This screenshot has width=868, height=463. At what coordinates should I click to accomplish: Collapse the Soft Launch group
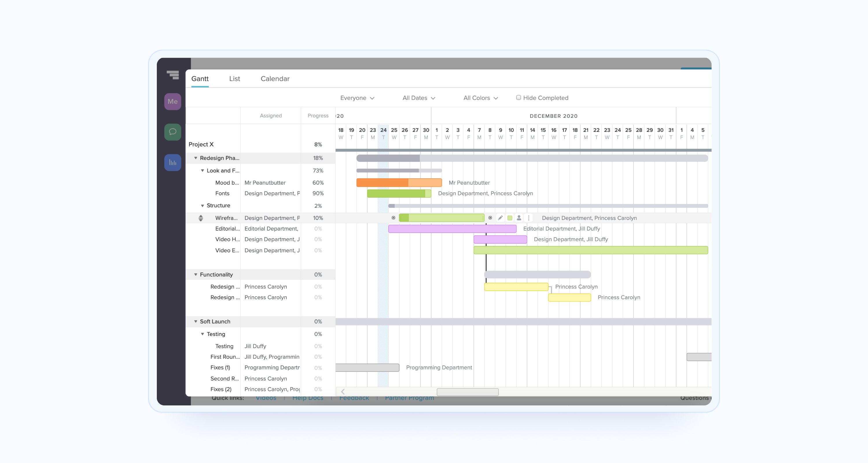coord(195,321)
